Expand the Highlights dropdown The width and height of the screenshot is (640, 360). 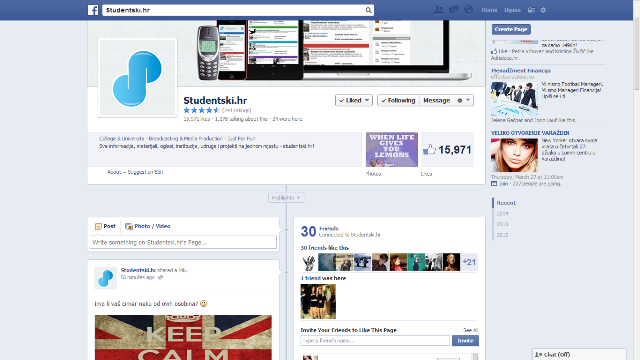[286, 198]
